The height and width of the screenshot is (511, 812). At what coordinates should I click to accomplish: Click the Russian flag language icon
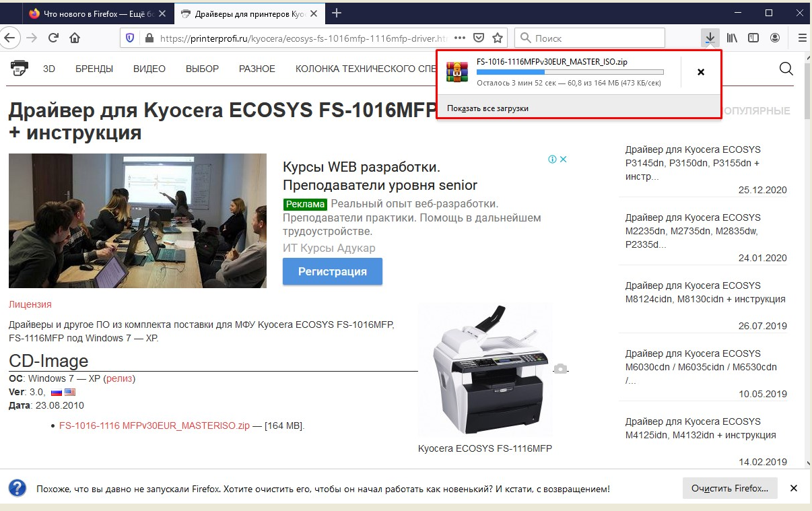coord(56,392)
